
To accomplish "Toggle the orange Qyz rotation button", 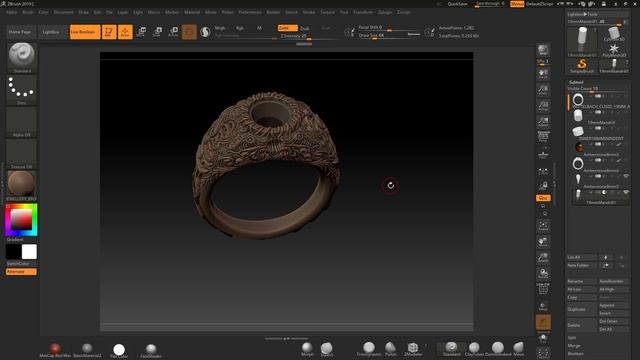I will coord(543,198).
